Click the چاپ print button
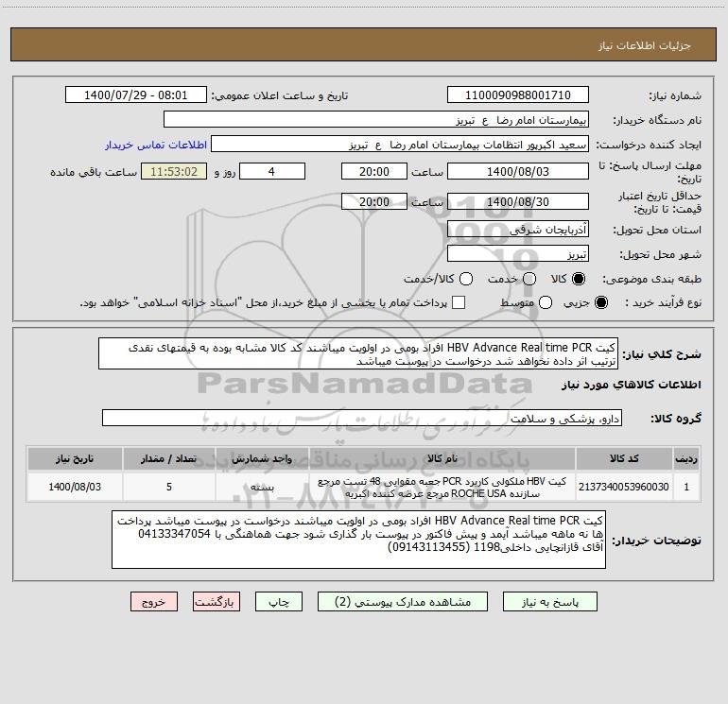 (279, 601)
